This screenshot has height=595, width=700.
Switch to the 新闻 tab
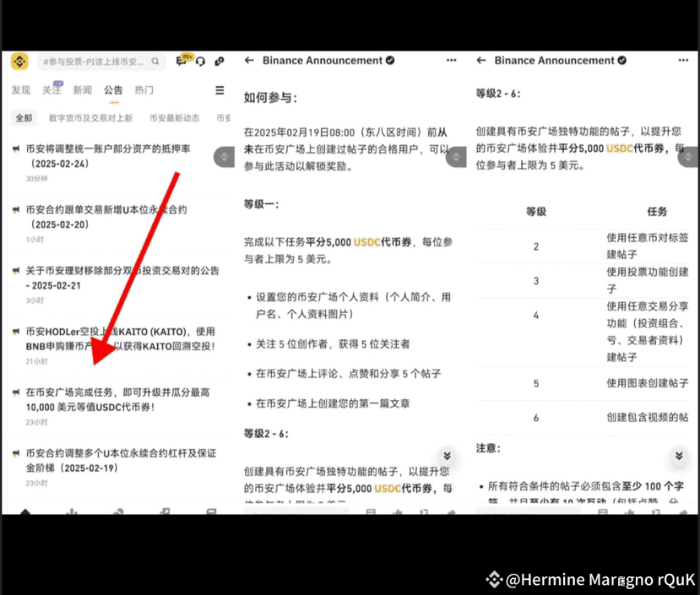[83, 90]
